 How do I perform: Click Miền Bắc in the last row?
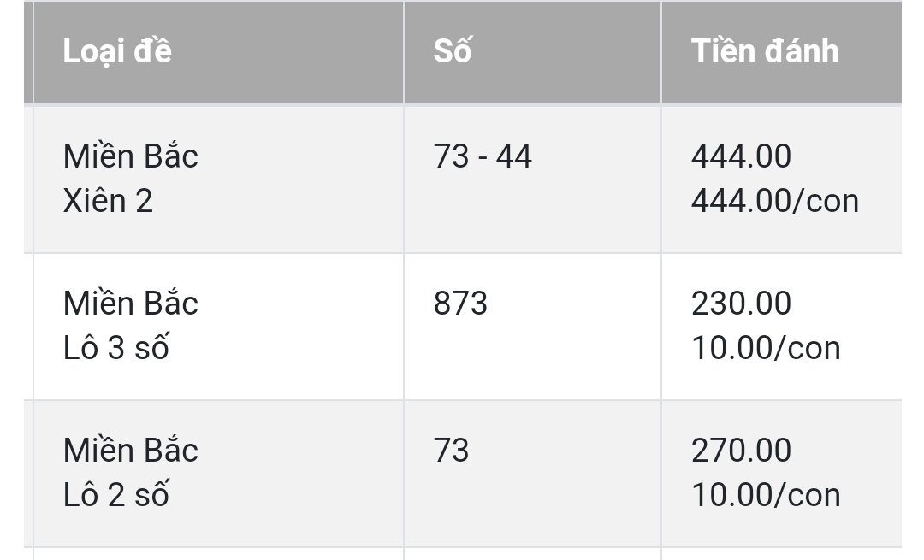coord(130,449)
